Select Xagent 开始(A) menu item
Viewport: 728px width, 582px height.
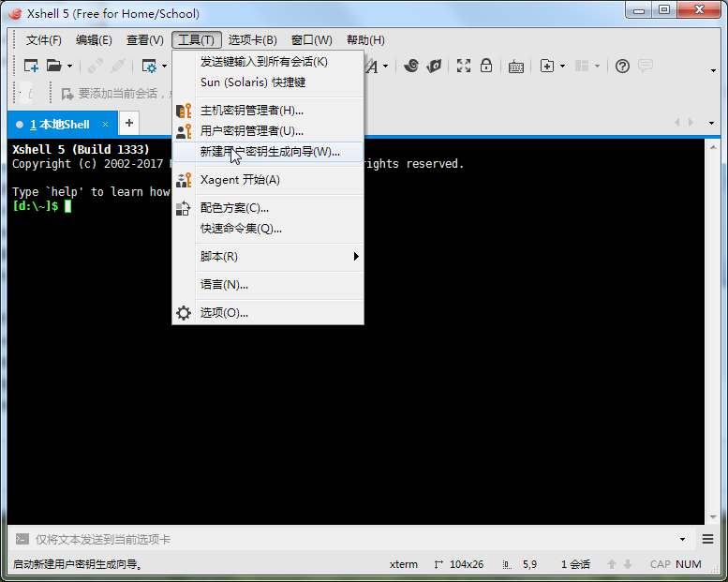pyautogui.click(x=268, y=180)
